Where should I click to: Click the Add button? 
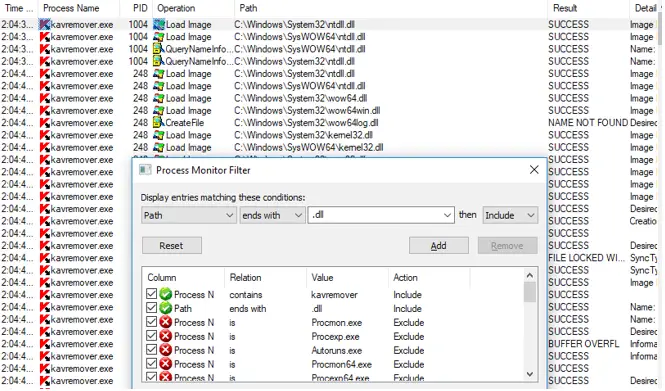(x=439, y=246)
